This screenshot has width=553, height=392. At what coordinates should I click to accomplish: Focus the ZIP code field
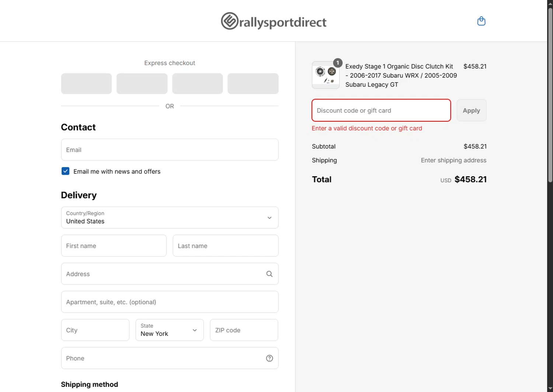tap(244, 330)
